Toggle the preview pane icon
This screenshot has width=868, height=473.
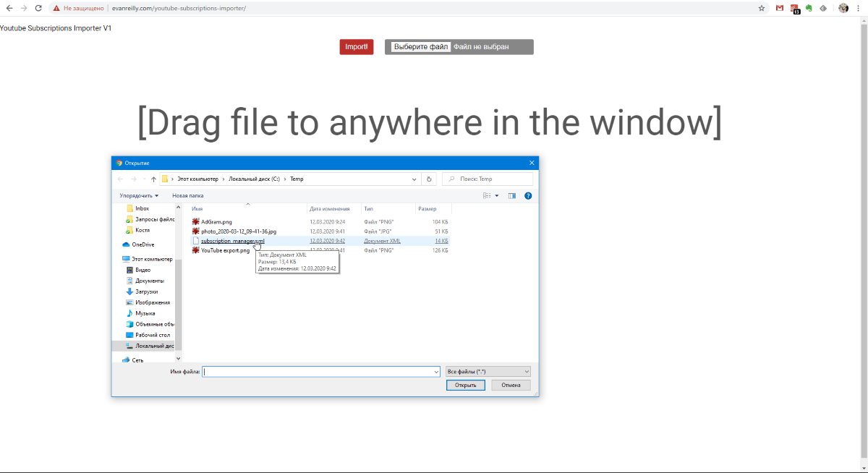(512, 195)
